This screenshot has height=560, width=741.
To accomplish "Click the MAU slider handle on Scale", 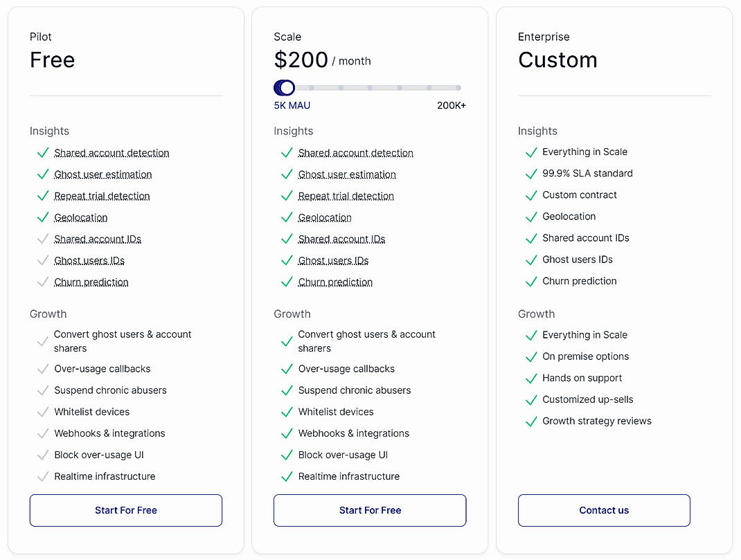I will pos(284,88).
